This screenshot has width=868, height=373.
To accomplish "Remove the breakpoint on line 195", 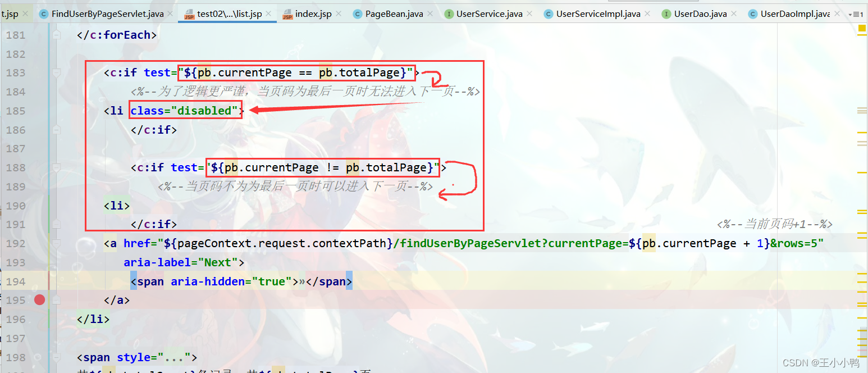I will (x=39, y=300).
